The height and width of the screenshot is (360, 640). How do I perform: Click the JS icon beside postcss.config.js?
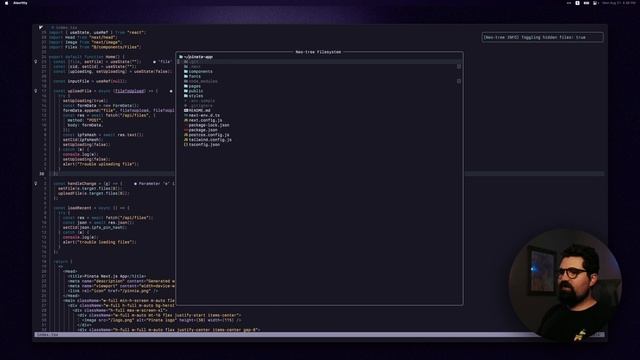(186, 135)
